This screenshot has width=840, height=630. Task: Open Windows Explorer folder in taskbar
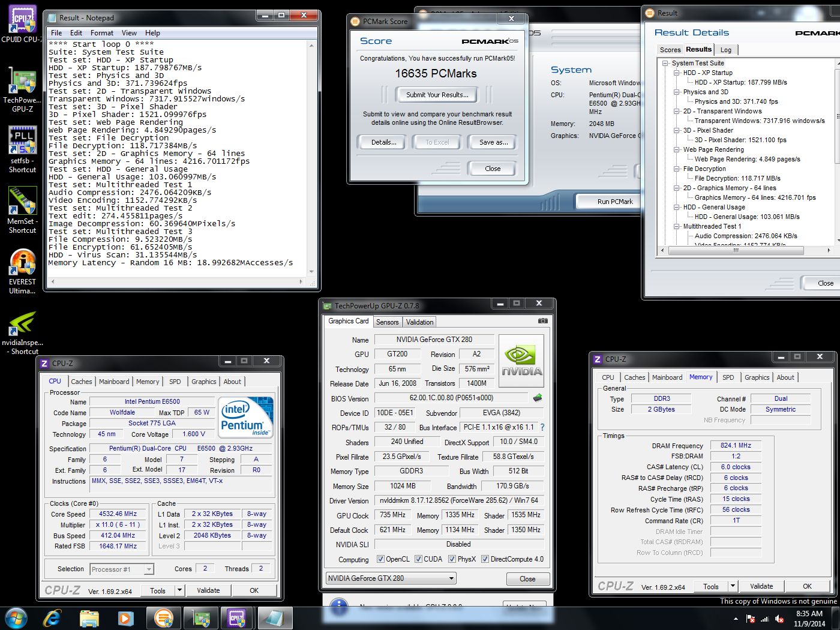click(x=89, y=618)
